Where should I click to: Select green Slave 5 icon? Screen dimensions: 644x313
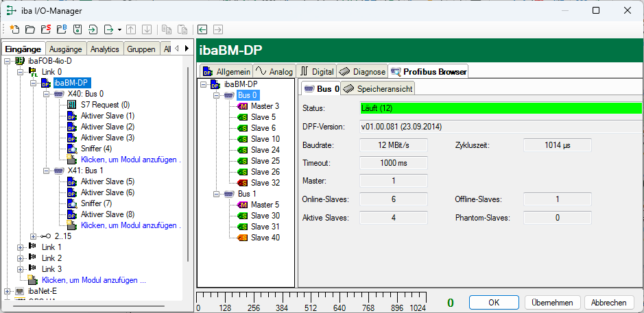[x=243, y=117]
